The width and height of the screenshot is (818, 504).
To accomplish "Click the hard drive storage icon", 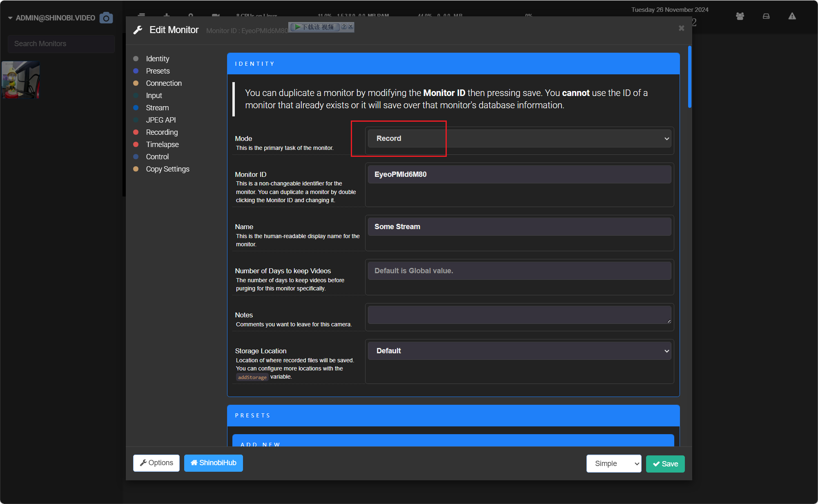I will 766,16.
